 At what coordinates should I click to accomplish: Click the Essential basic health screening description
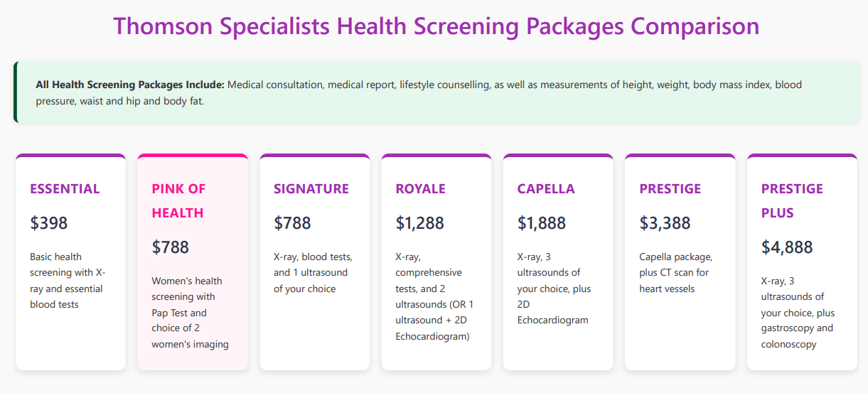click(67, 280)
